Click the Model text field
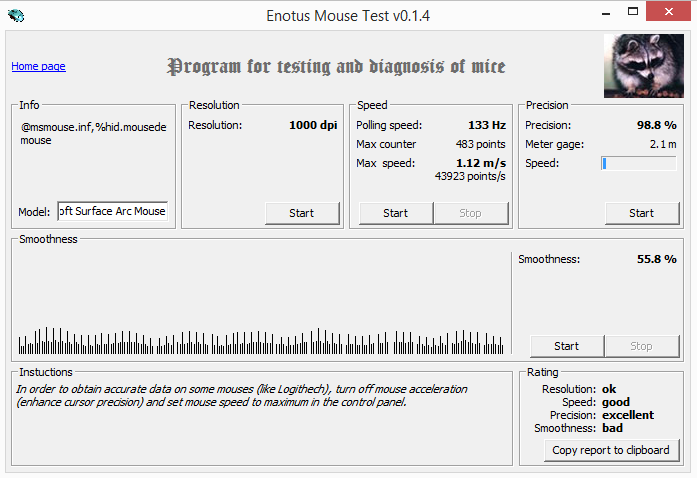The height and width of the screenshot is (478, 697). 112,211
